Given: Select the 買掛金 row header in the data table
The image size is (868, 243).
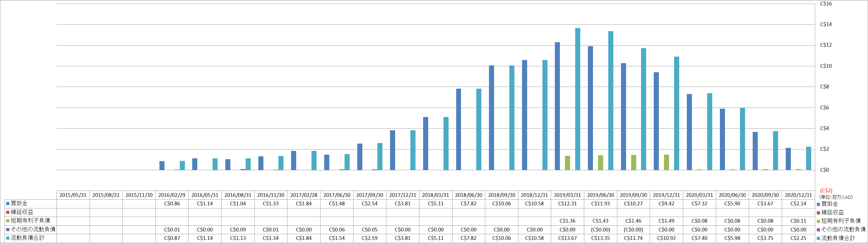Looking at the screenshot, I should (x=31, y=204).
